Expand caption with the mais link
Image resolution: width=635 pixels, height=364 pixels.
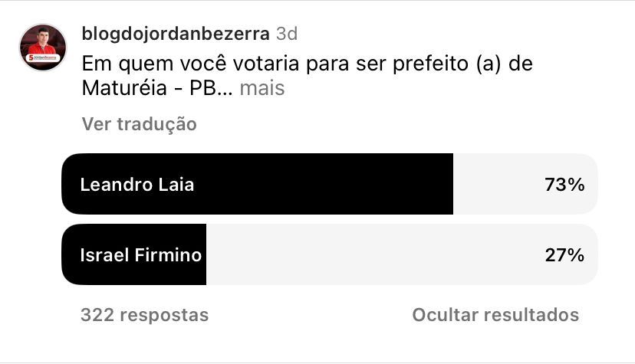(x=262, y=88)
